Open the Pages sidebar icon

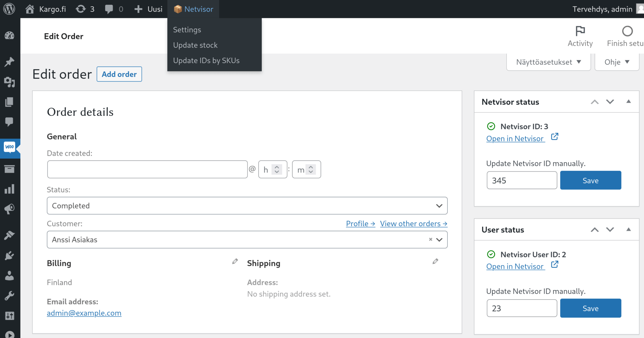click(9, 102)
